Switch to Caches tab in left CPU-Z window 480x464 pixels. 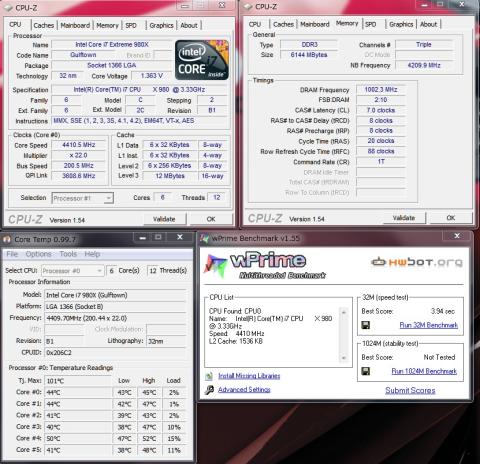pos(44,25)
